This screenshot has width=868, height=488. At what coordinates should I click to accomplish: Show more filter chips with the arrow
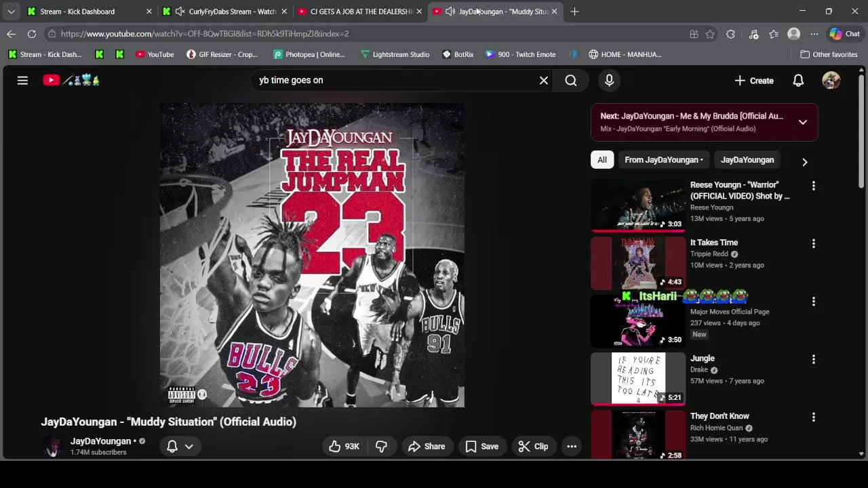(x=804, y=162)
